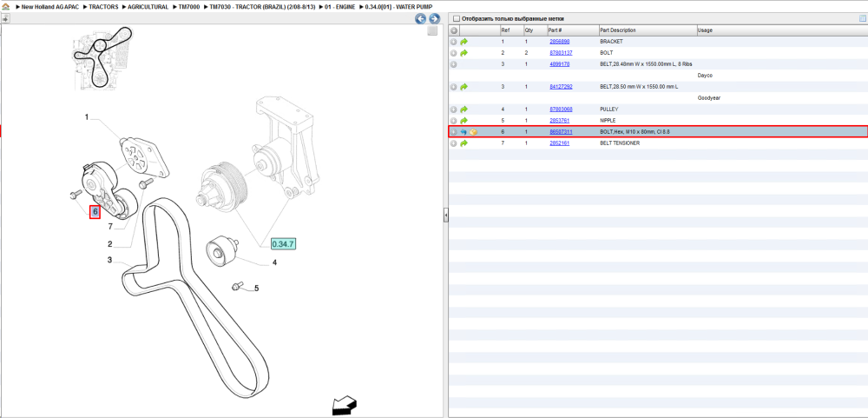
Task: Open the 0.34.7 reference label in the diagram
Action: [x=284, y=243]
